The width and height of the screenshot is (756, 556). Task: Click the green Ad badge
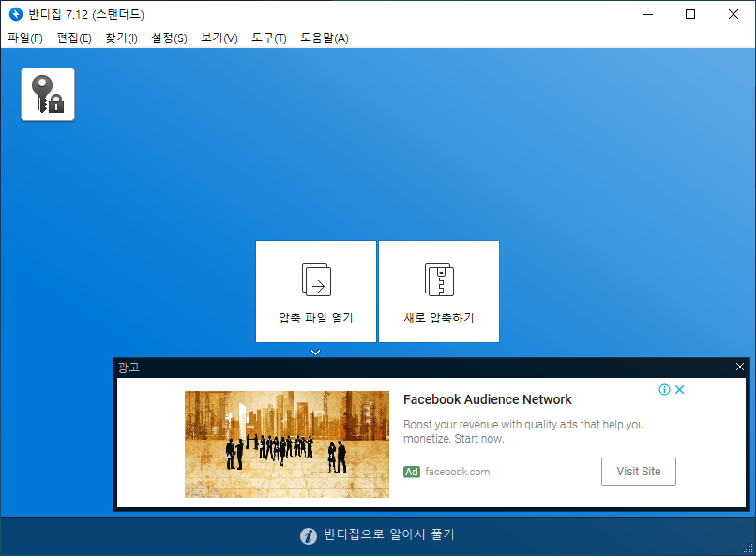coord(412,472)
